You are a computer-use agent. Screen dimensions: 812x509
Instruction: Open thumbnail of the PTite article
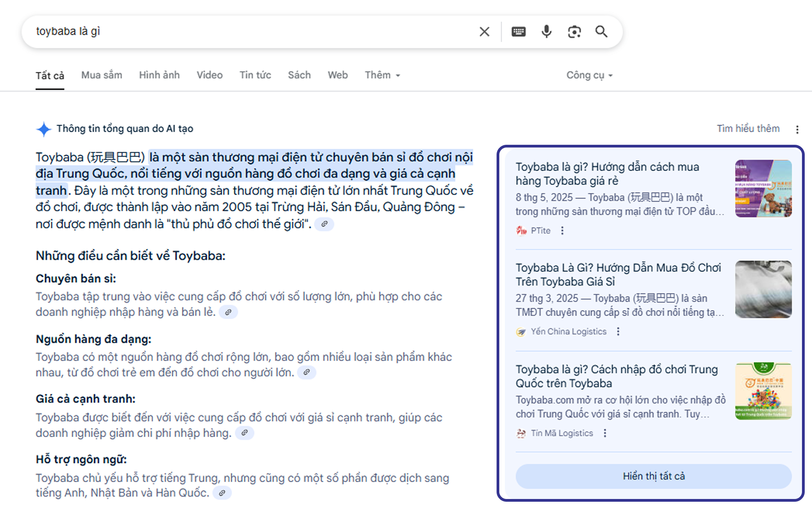pyautogui.click(x=763, y=188)
